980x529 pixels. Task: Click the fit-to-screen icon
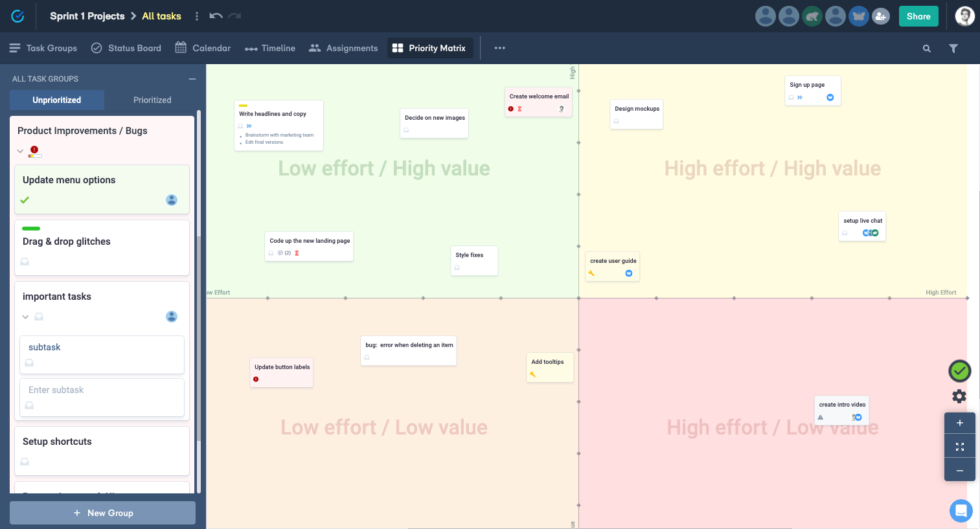coord(960,447)
